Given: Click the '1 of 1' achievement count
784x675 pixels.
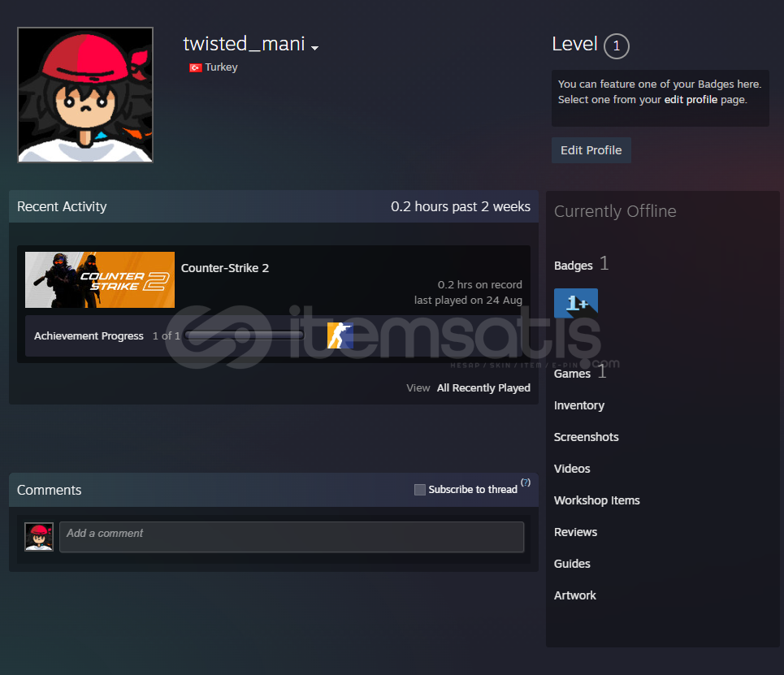Looking at the screenshot, I should coord(166,336).
